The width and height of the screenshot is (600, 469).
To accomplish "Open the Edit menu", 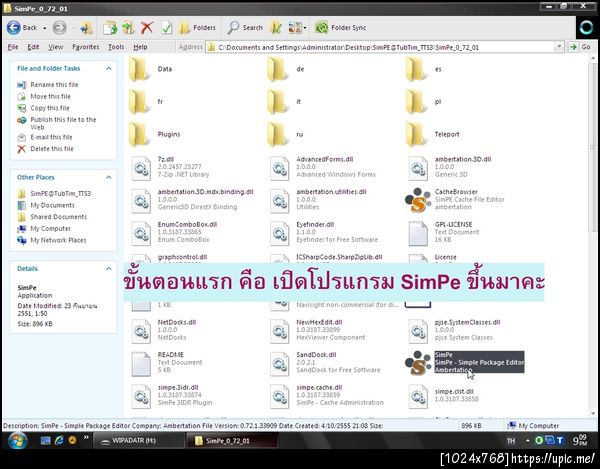I will (x=33, y=47).
